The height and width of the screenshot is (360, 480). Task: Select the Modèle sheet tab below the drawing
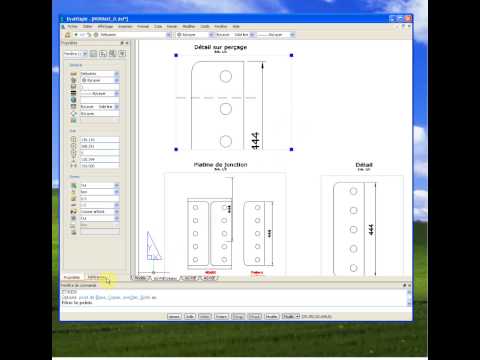pyautogui.click(x=141, y=278)
